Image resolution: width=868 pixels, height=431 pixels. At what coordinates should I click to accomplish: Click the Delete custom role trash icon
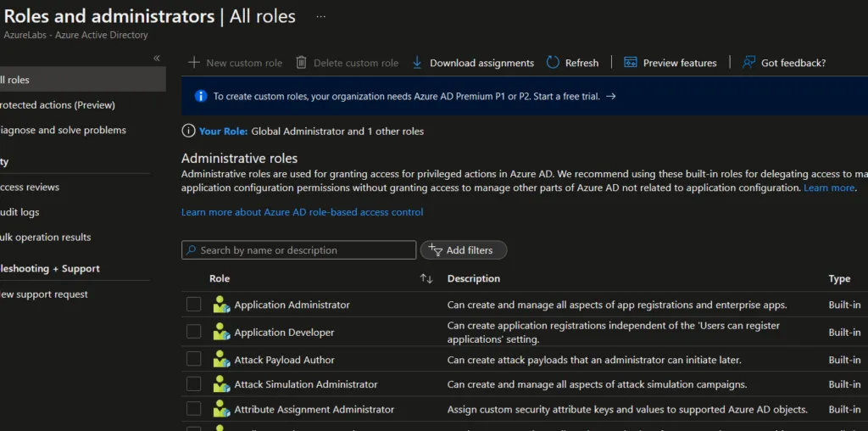(301, 63)
